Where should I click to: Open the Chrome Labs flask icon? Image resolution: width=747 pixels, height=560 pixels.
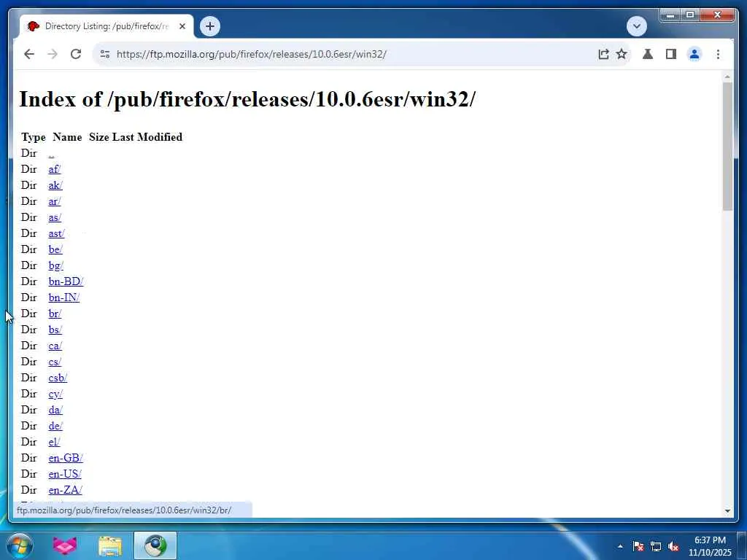(648, 54)
